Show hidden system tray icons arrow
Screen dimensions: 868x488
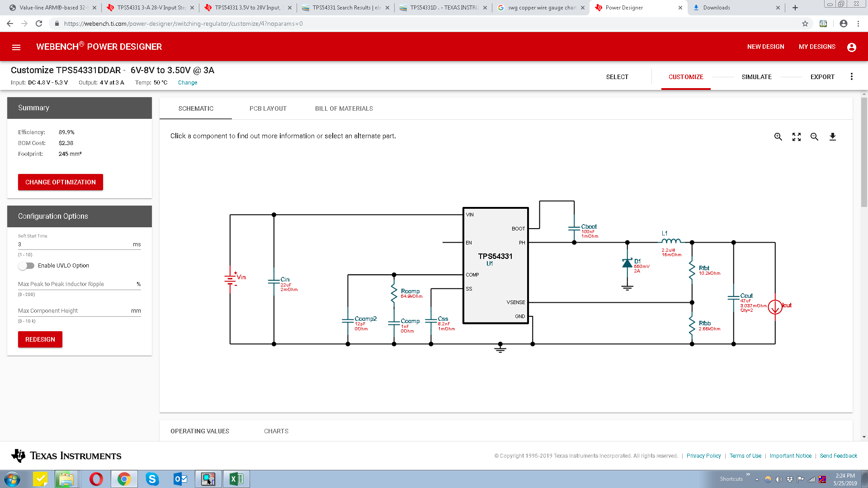pyautogui.click(x=757, y=480)
